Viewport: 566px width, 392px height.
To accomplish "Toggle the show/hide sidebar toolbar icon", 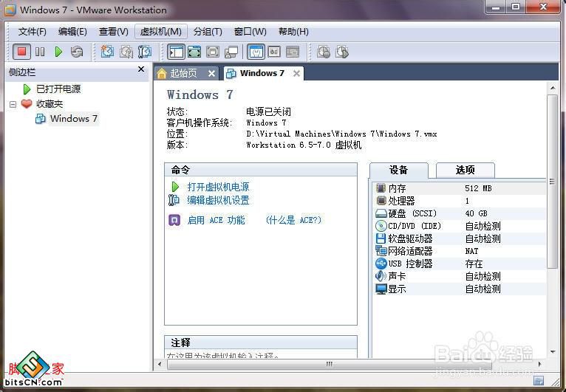I will pos(176,52).
